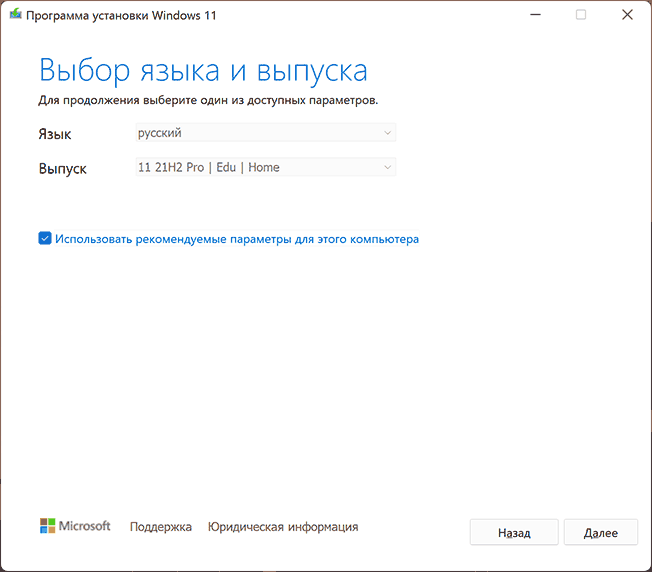This screenshot has height=572, width=652.
Task: Click the instruction text 'Для продолжения выберите…'
Action: (x=208, y=101)
